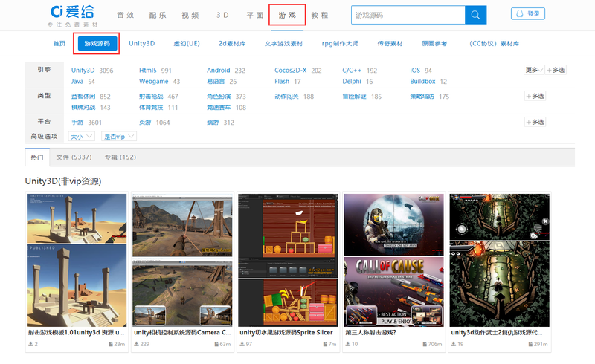Open 2d素材库 sub navigation link
The width and height of the screenshot is (595, 364).
232,44
